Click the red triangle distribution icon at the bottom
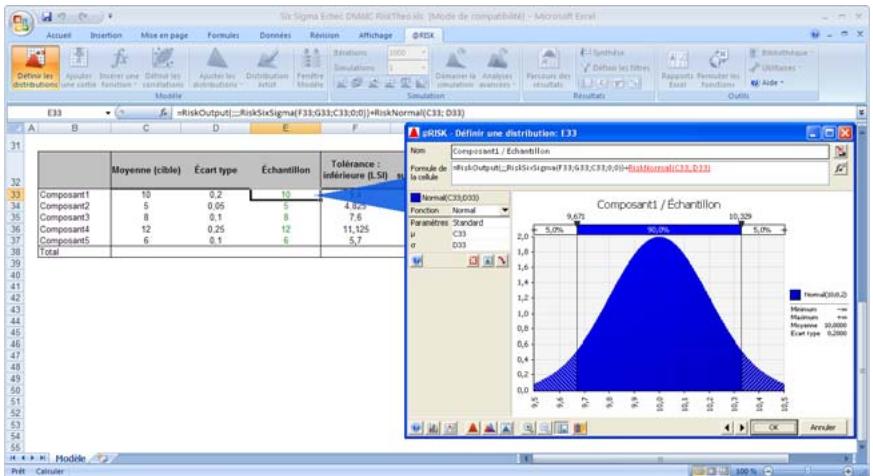 click(x=473, y=428)
